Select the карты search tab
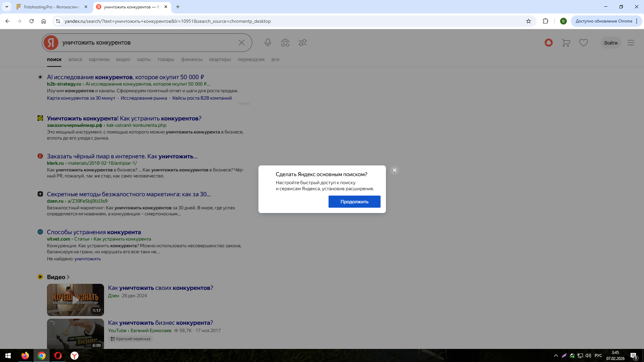 pyautogui.click(x=144, y=59)
